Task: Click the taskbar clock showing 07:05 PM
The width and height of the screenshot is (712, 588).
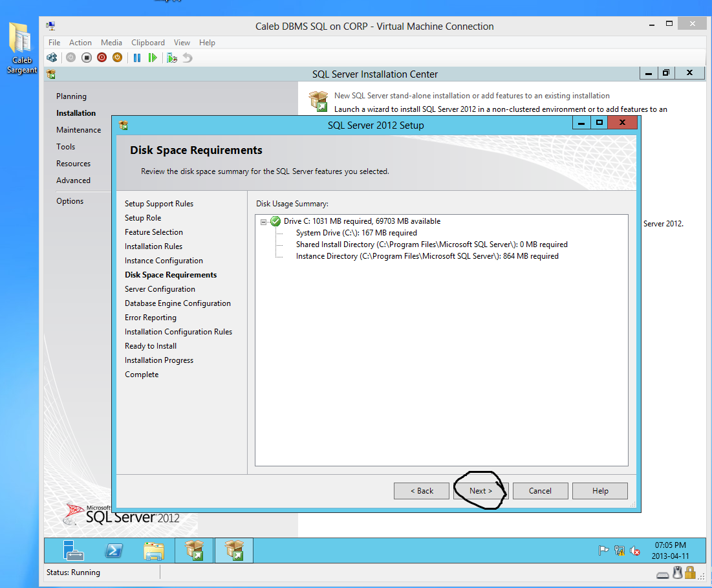Action: 670,550
